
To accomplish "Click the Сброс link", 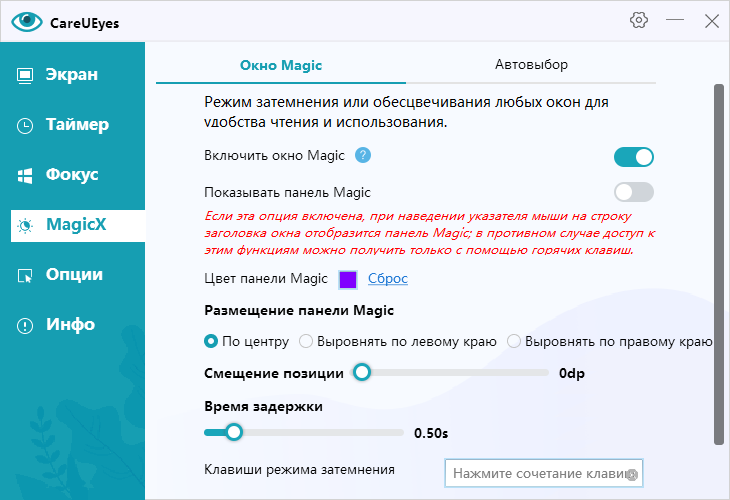I will click(x=388, y=278).
